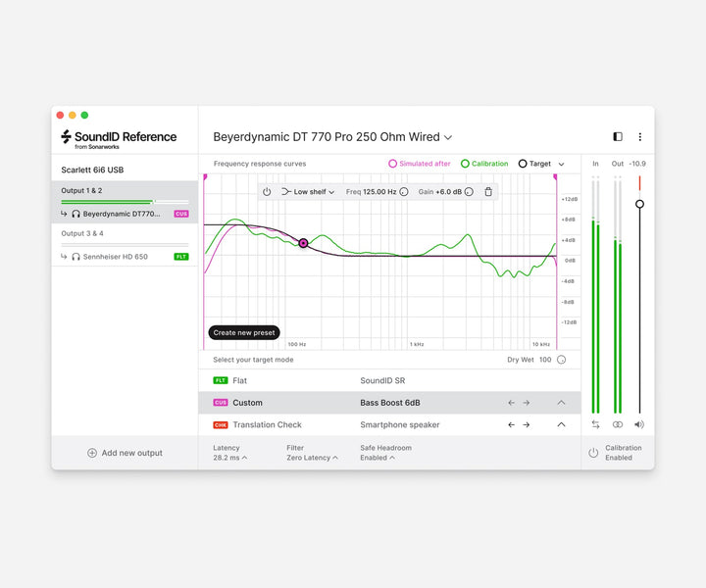Go to next Custom preset
Viewport: 706px width, 588px height.
pos(527,403)
